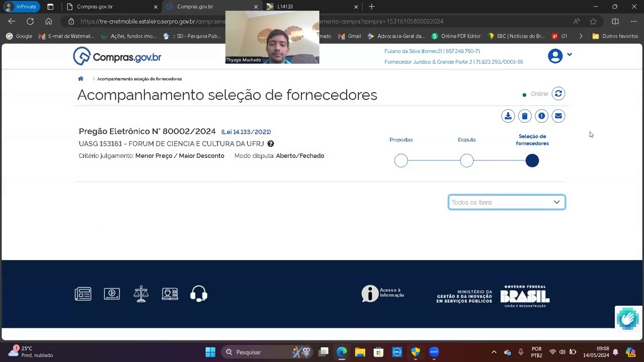Image resolution: width=644 pixels, height=362 pixels.
Task: Open weather widget showing 25°C
Action: coord(30,351)
